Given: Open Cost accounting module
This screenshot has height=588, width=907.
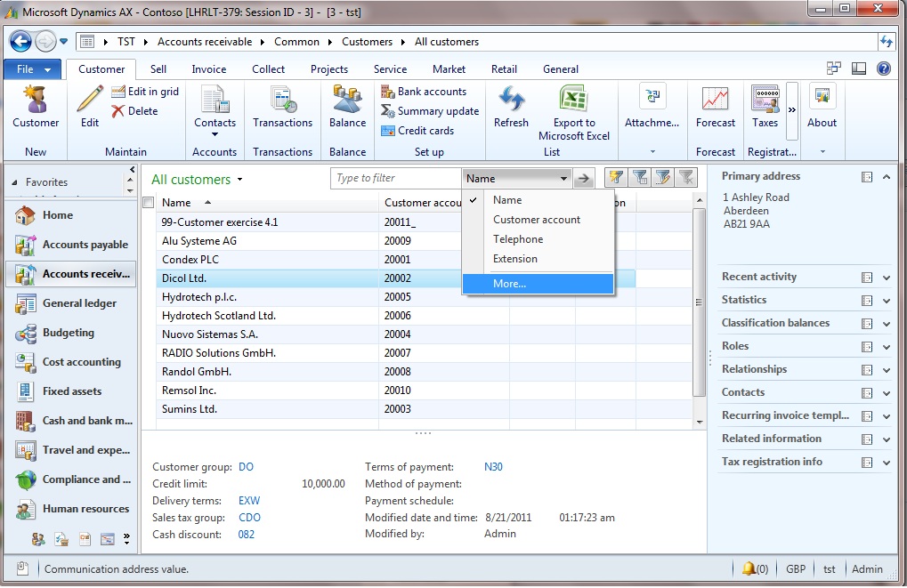Looking at the screenshot, I should coord(72,362).
